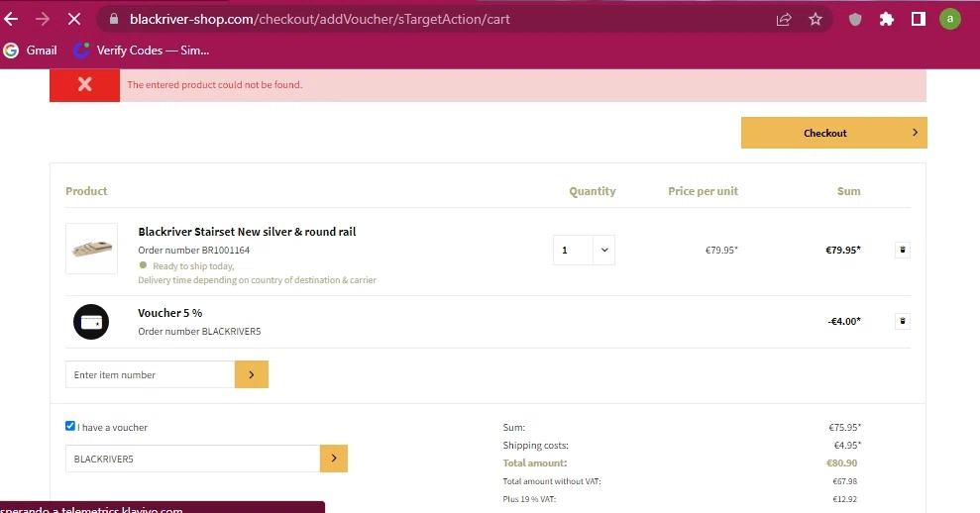Open the Gmail bookmark
The width and height of the screenshot is (980, 513).
pyautogui.click(x=31, y=51)
